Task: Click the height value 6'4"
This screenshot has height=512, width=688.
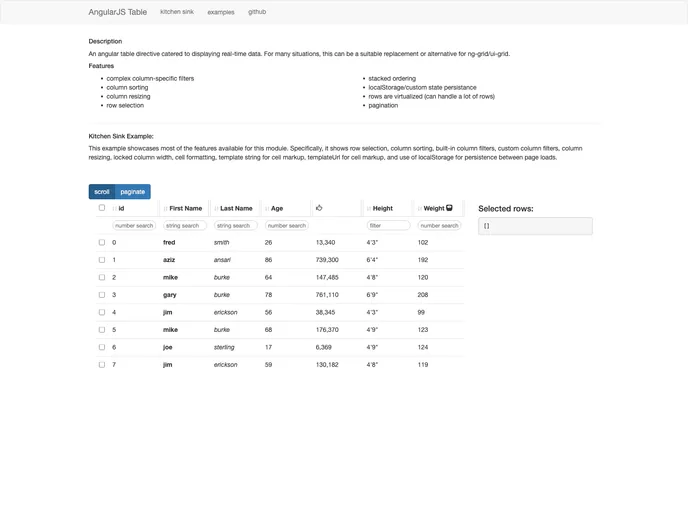Action: click(x=372, y=260)
